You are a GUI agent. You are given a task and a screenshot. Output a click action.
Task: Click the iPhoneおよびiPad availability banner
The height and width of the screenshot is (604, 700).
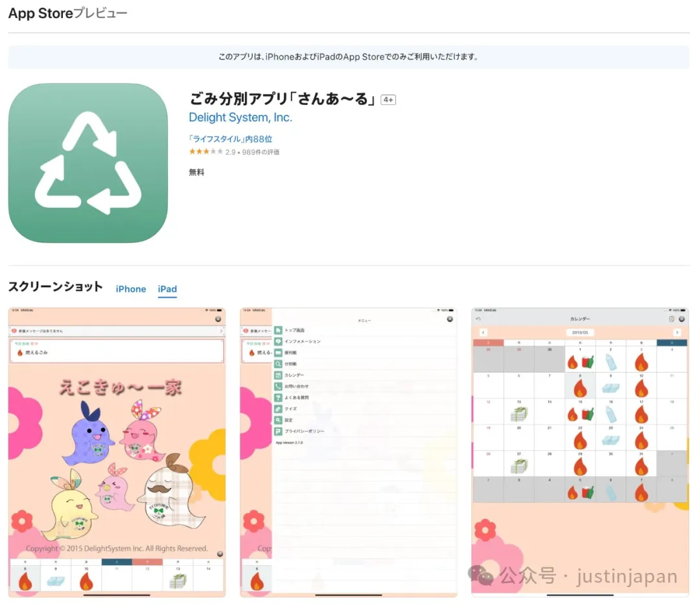(349, 56)
